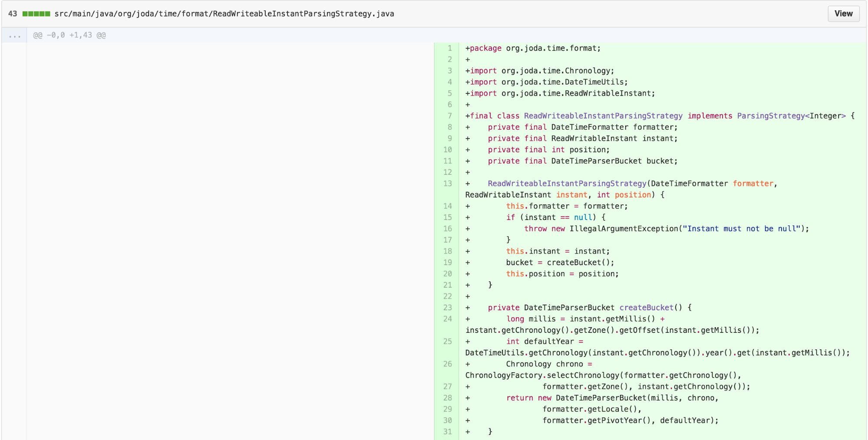Image resolution: width=868 pixels, height=440 pixels.
Task: Click 'private final ReadWritableInstant instant' line
Action: point(582,138)
